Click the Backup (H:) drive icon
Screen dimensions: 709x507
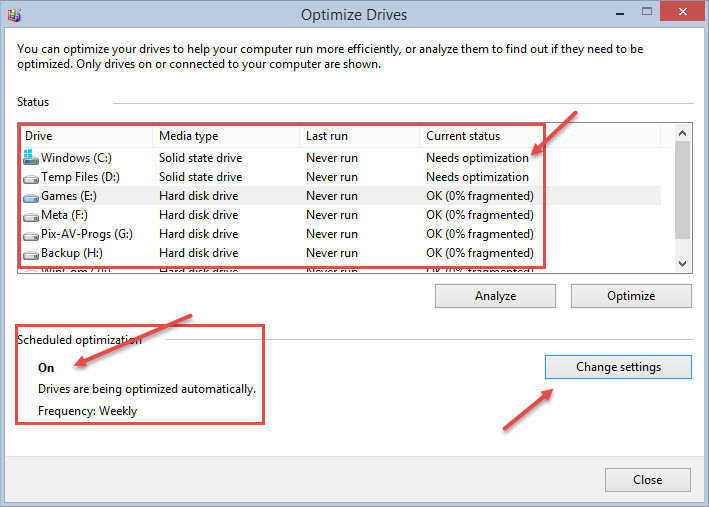[31, 255]
